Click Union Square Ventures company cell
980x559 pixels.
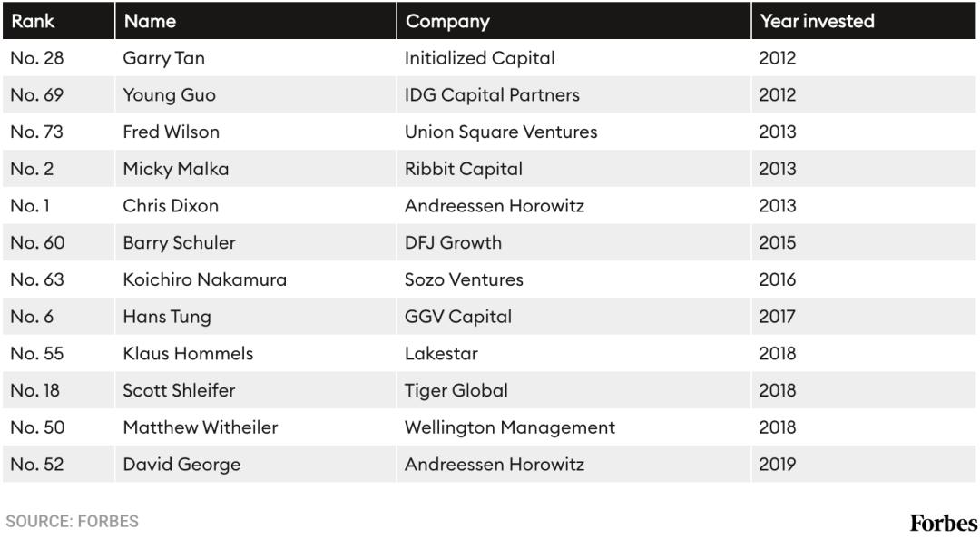click(x=501, y=132)
